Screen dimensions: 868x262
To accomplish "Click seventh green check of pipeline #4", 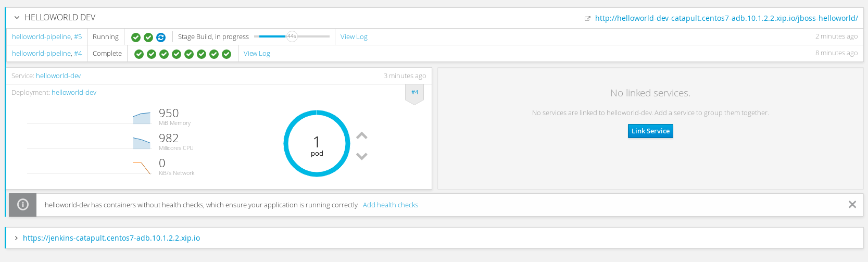I will point(214,54).
